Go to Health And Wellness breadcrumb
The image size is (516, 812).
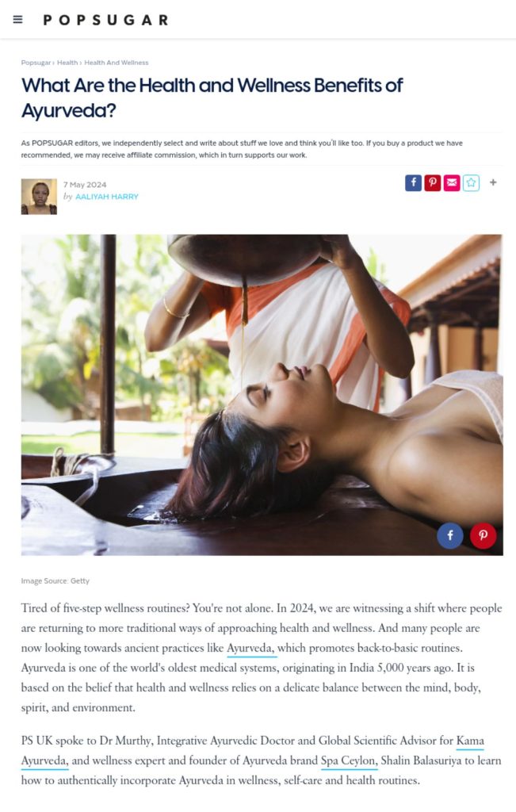point(117,63)
